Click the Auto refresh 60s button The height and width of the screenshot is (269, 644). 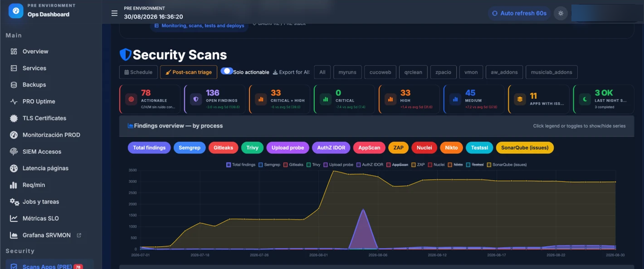click(x=519, y=13)
